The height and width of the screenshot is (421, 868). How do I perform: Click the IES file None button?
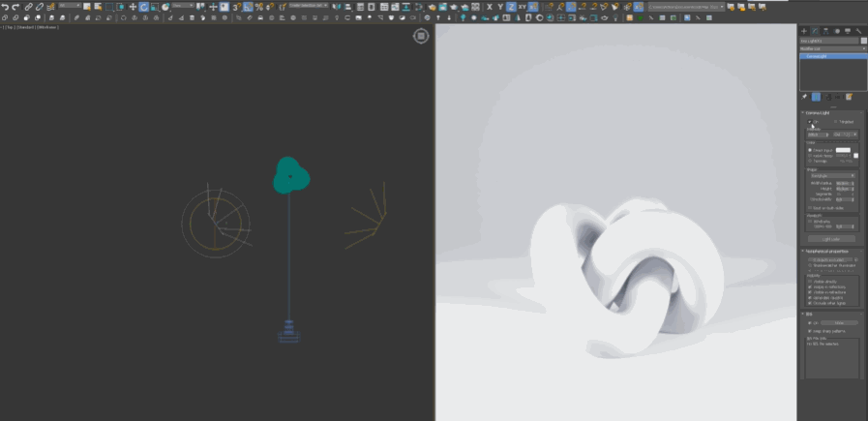point(839,323)
